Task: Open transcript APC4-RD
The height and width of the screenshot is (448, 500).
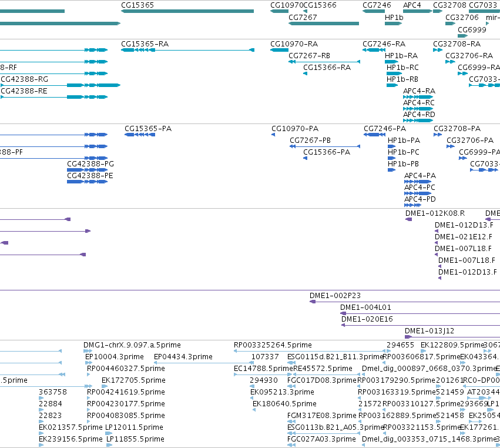Action: click(x=419, y=114)
